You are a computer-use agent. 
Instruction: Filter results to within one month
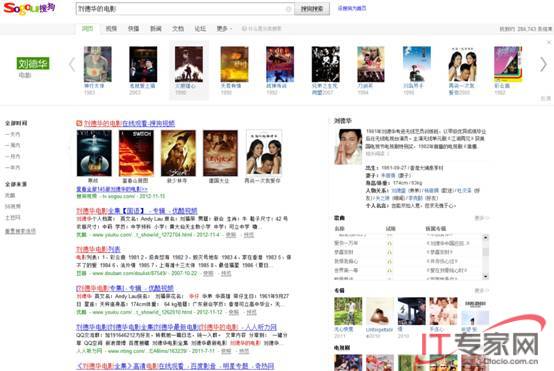tap(13, 156)
